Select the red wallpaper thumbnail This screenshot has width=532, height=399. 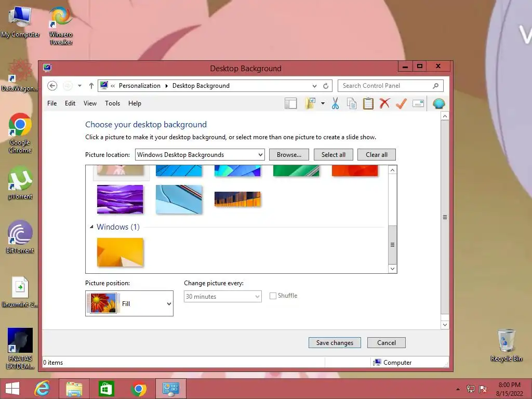coord(355,170)
